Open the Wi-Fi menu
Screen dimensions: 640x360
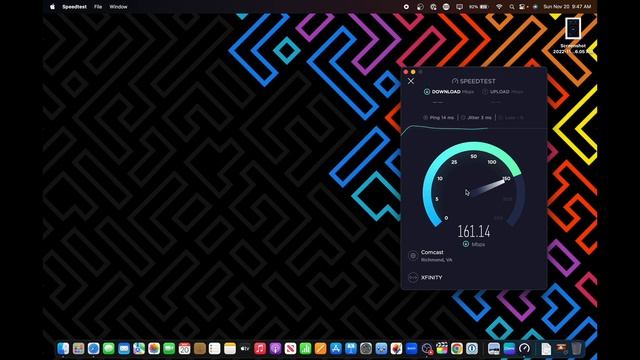click(499, 7)
